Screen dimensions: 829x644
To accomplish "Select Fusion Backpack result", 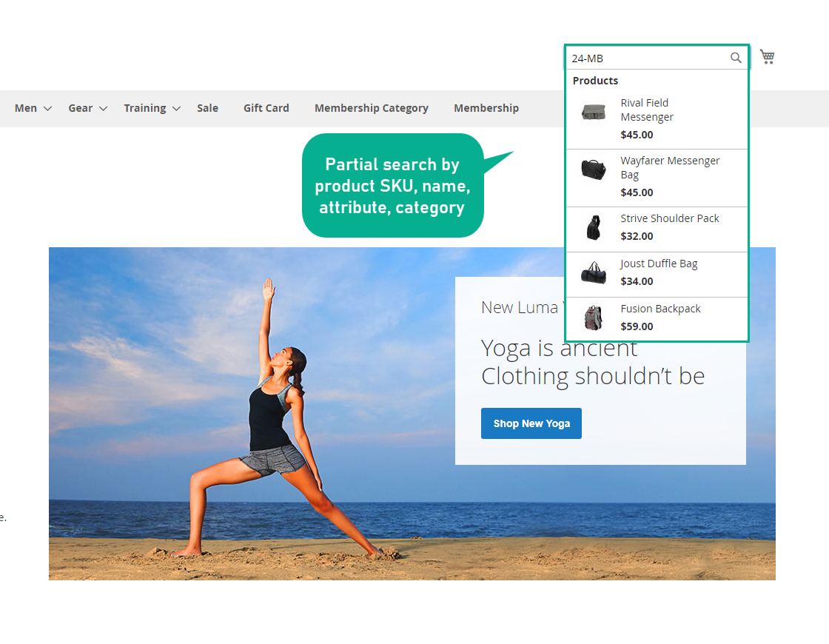I will (657, 319).
